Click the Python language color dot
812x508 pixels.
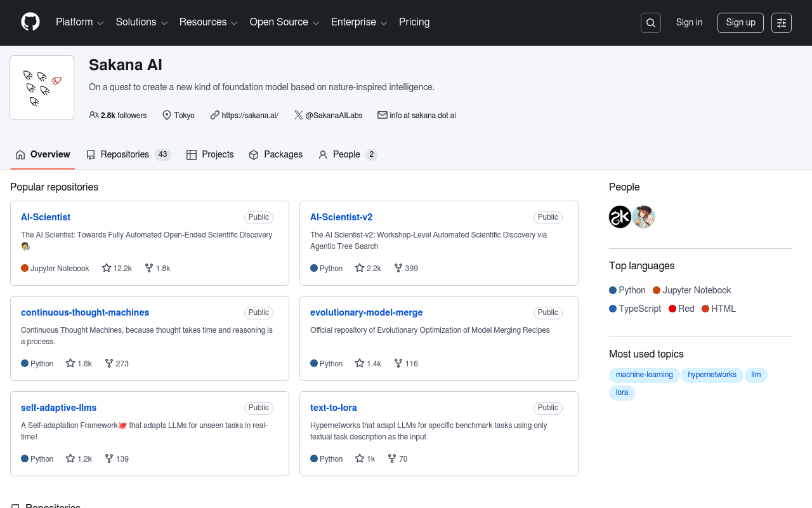[x=613, y=290]
